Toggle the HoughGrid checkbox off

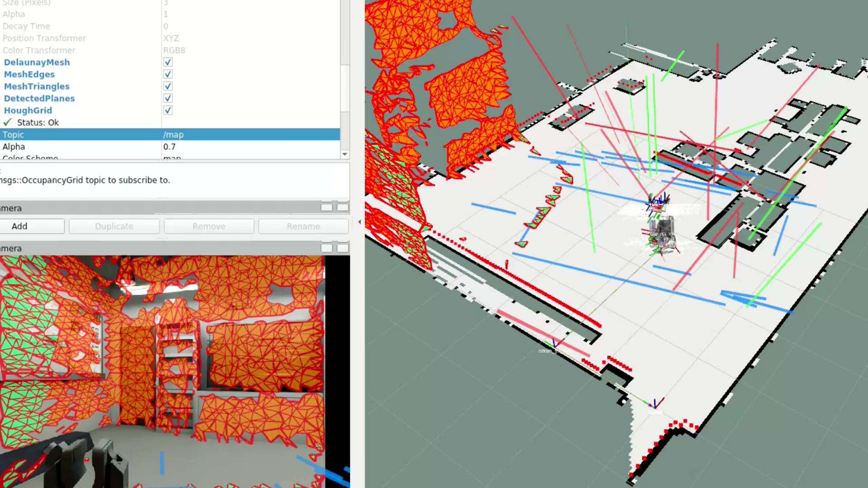(167, 110)
